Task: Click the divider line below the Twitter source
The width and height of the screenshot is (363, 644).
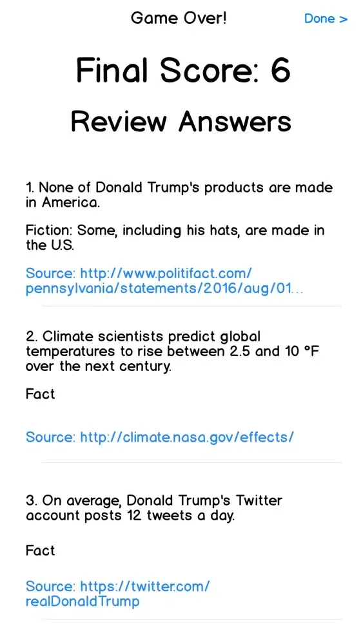Action: [x=191, y=619]
